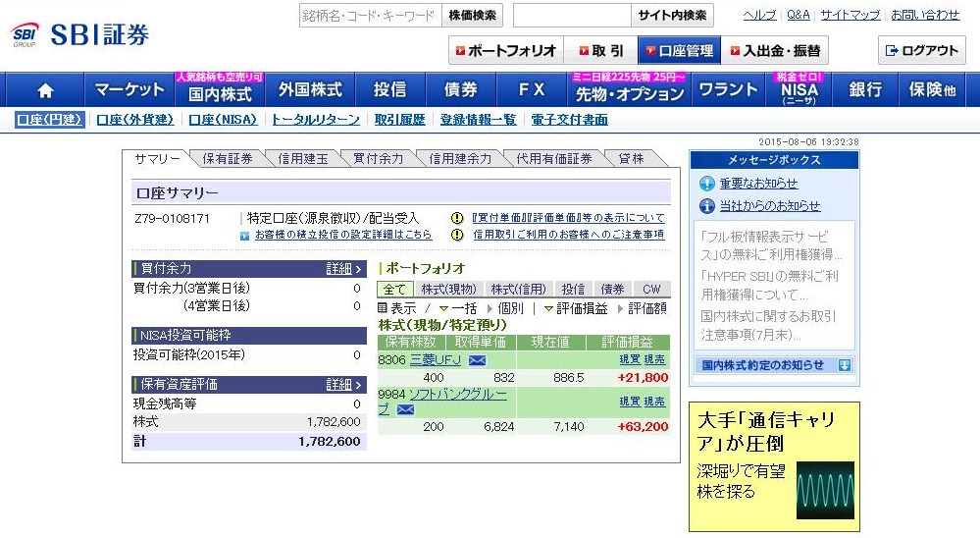Open the 三菱UFJ stock link

click(435, 360)
